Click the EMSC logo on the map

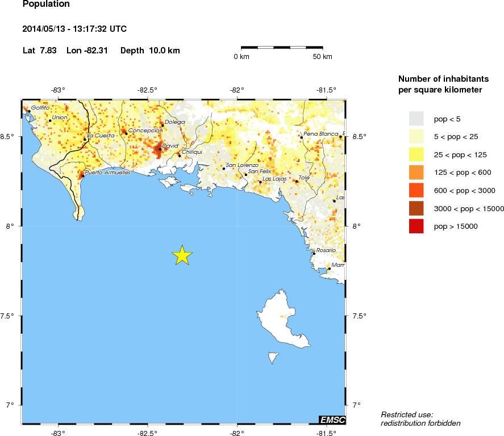331,420
